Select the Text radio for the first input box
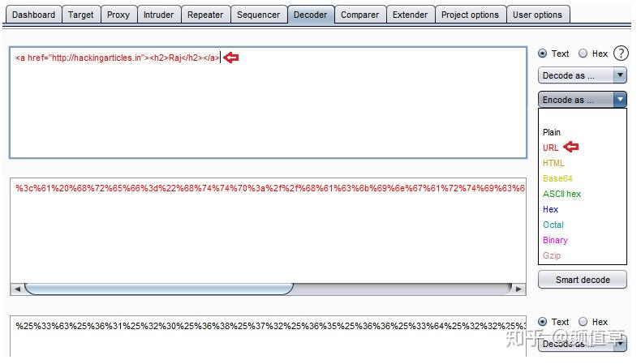 [542, 54]
